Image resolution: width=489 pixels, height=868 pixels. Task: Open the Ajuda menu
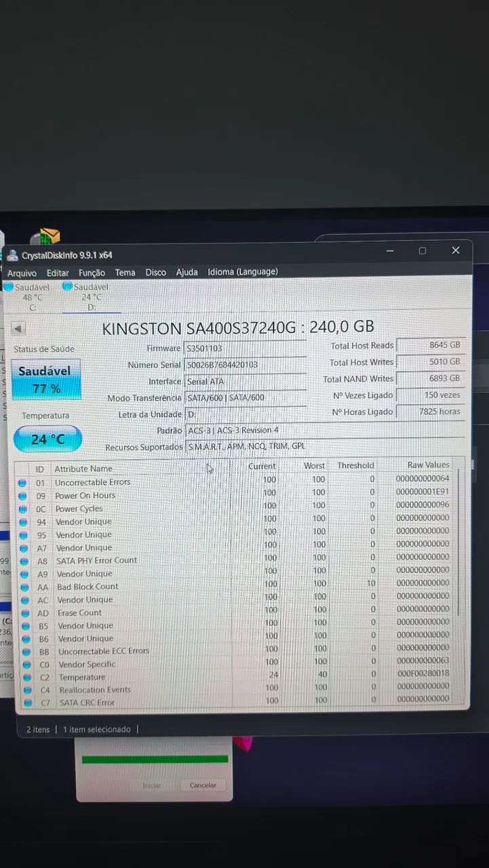click(x=187, y=272)
